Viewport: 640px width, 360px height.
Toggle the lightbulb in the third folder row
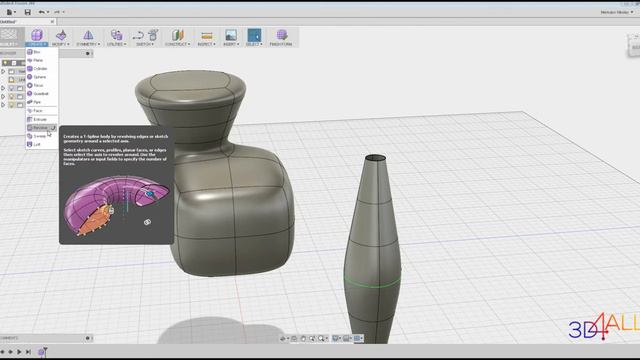[11, 88]
